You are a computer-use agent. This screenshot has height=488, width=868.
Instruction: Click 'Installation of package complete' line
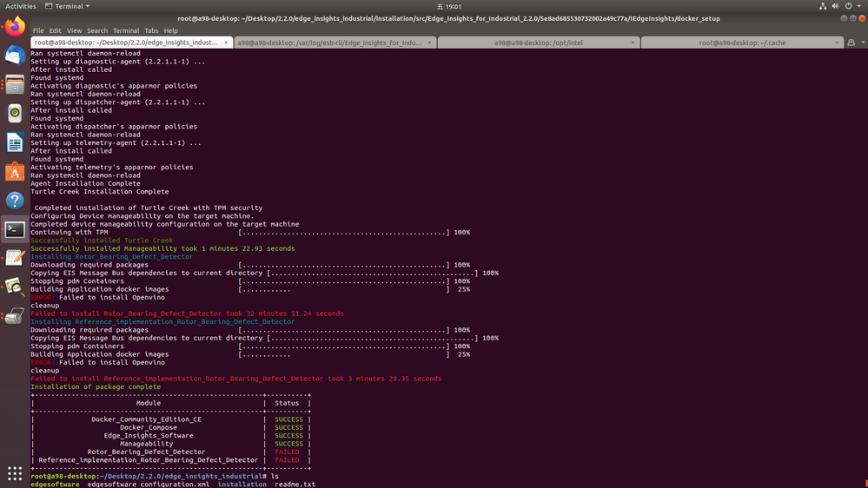[96, 386]
